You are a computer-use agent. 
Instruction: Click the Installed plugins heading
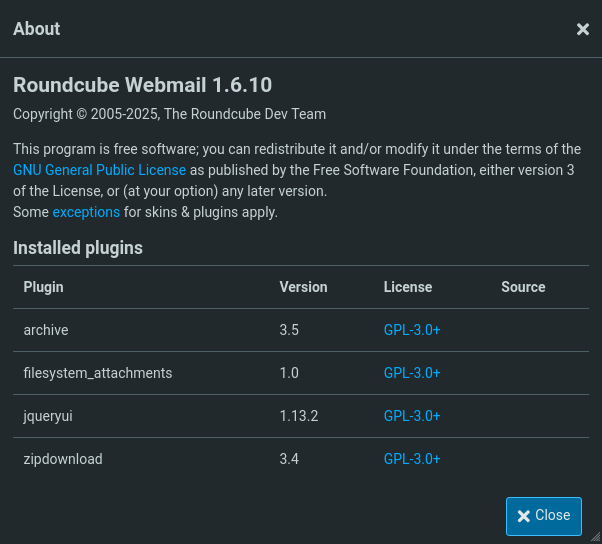pos(78,248)
